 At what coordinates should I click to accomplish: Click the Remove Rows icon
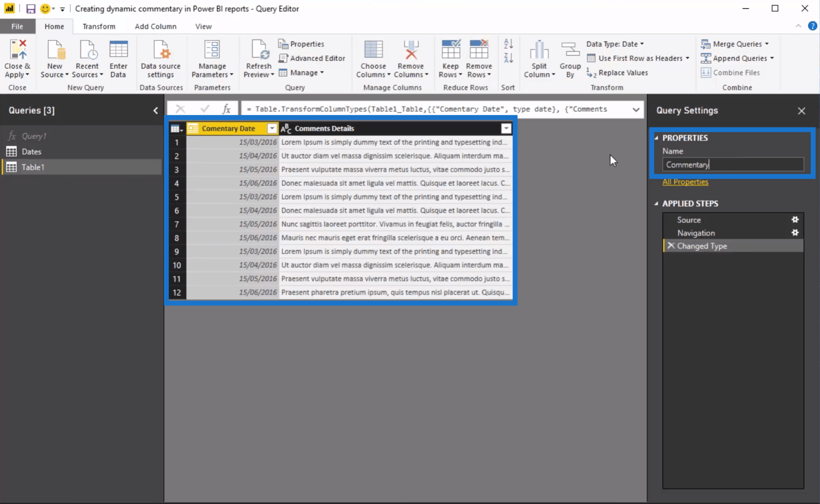pos(479,50)
